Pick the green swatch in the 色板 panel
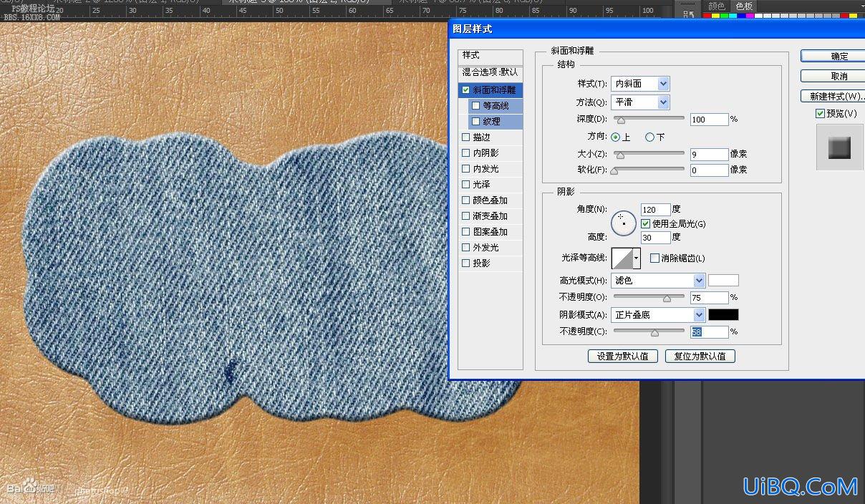 pyautogui.click(x=724, y=15)
